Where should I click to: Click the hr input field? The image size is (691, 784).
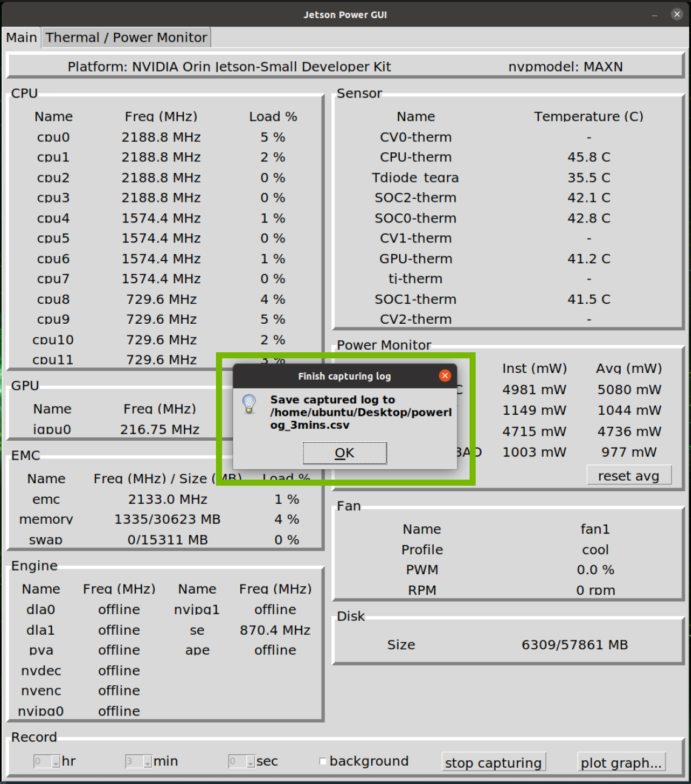coord(41,761)
